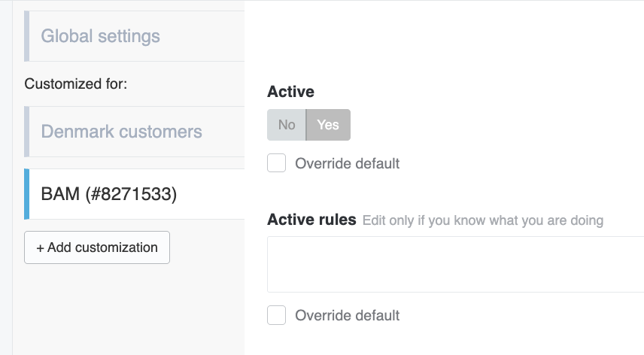Click the Active rules edit warning hint text
This screenshot has width=644, height=355.
pos(482,220)
